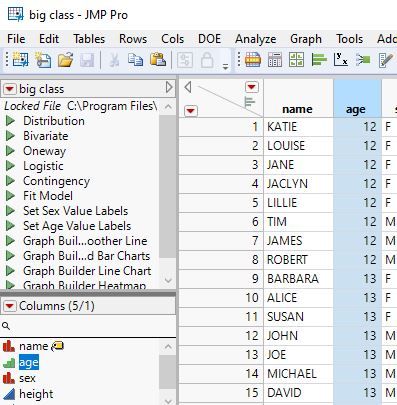Select row number 1 in the table
The height and width of the screenshot is (405, 397).
[x=221, y=127]
